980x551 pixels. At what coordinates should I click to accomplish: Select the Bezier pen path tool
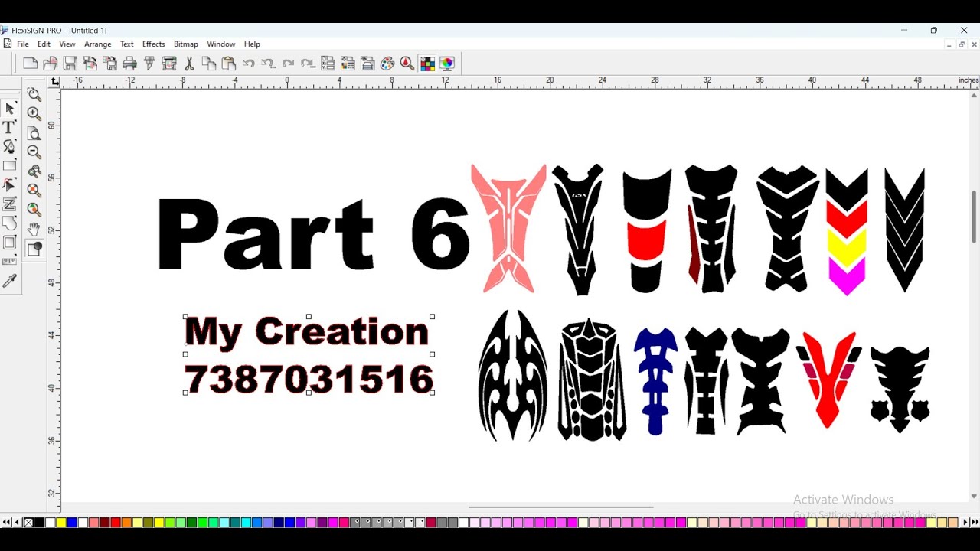pyautogui.click(x=10, y=146)
